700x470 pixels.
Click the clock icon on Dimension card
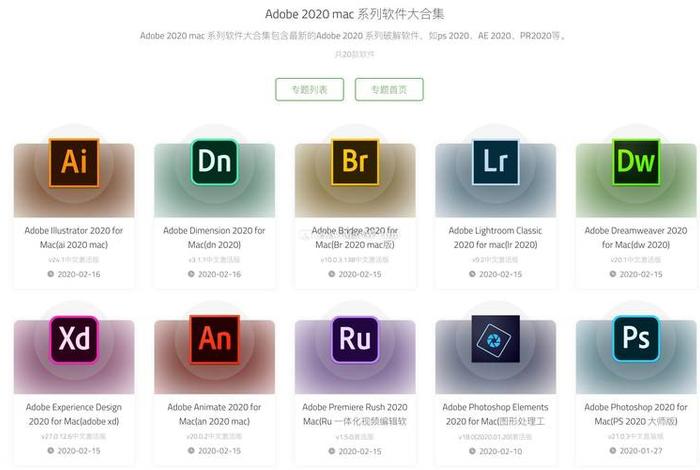coord(191,274)
